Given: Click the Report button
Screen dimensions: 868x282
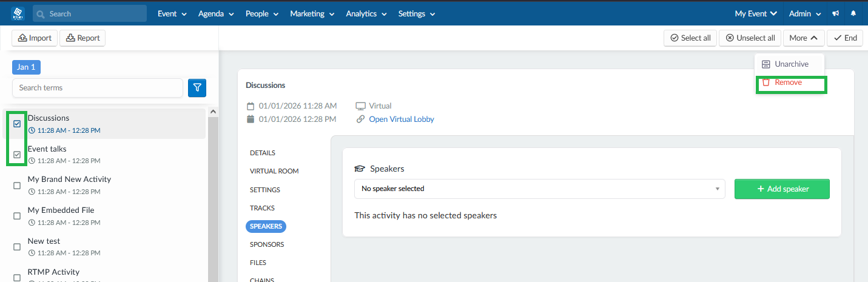Looking at the screenshot, I should tap(83, 38).
